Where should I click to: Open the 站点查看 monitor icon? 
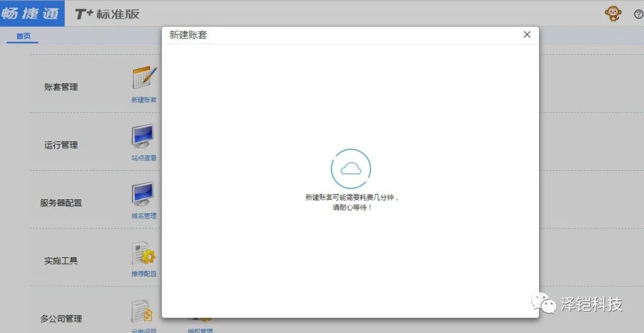point(143,136)
